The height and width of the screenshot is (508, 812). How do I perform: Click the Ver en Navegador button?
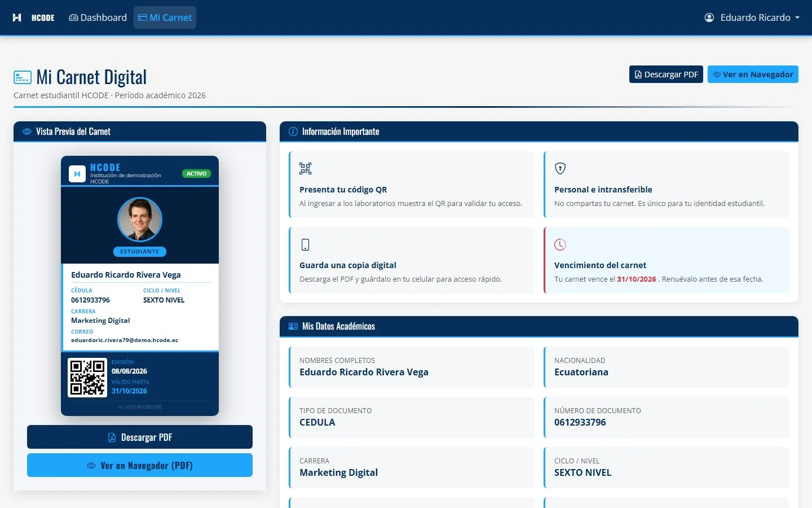[753, 75]
